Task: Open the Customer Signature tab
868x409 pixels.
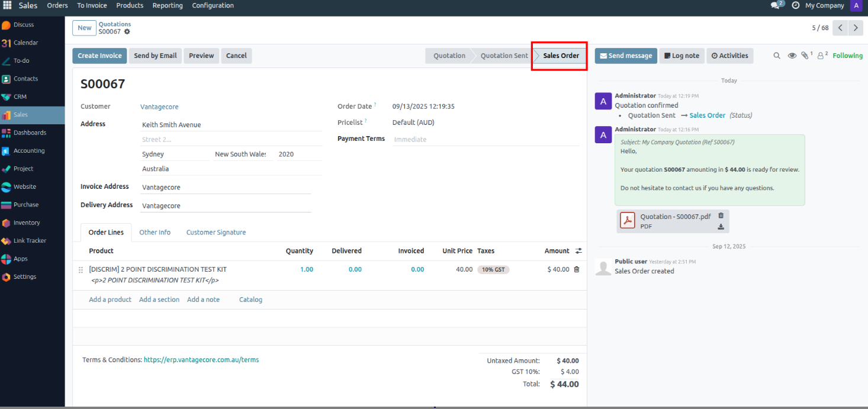Action: [x=216, y=233]
